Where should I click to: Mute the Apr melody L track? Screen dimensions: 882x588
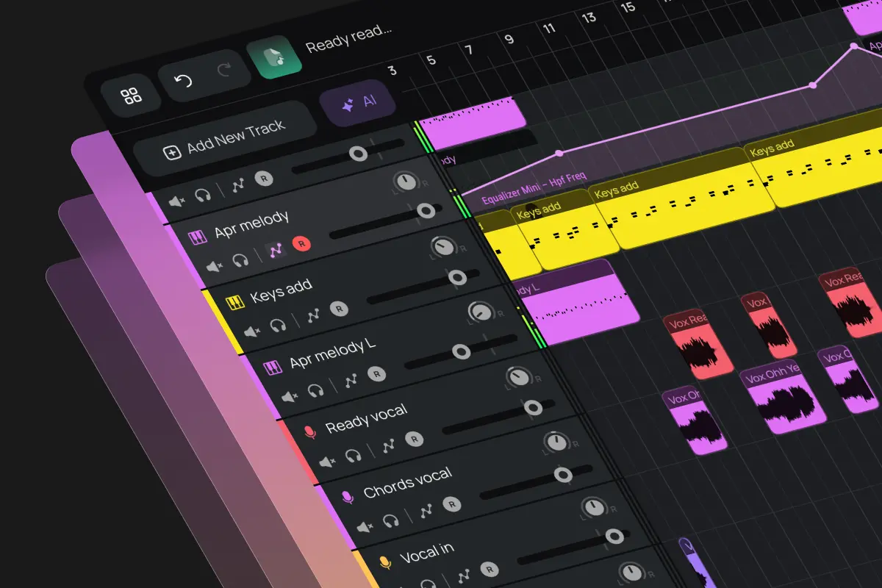(290, 396)
